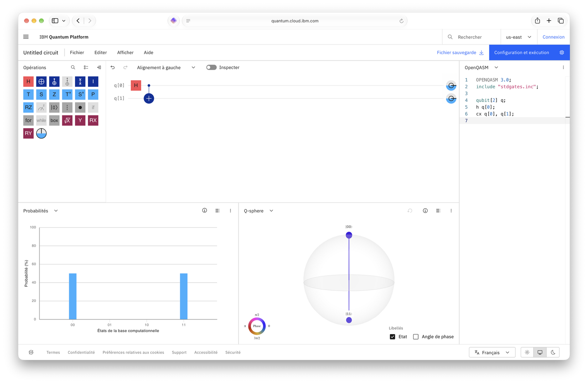Pick the reset |0⟩ operation
Image resolution: width=588 pixels, height=384 pixels.
click(x=54, y=108)
